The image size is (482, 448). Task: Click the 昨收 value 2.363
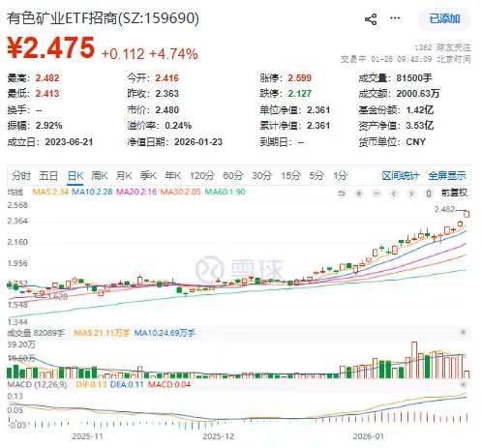pyautogui.click(x=167, y=94)
